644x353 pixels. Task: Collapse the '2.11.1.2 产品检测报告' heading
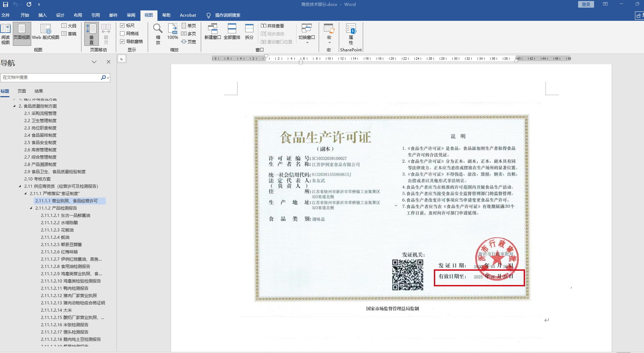tap(31, 208)
